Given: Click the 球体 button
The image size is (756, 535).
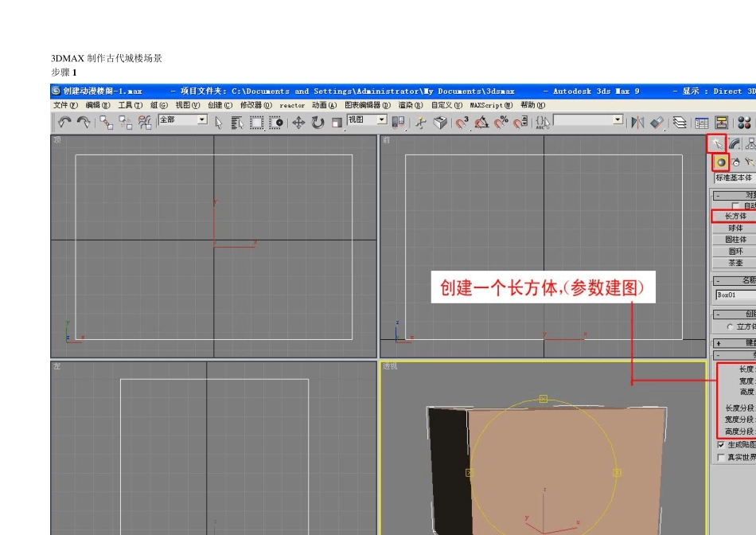Looking at the screenshot, I should click(x=735, y=228).
